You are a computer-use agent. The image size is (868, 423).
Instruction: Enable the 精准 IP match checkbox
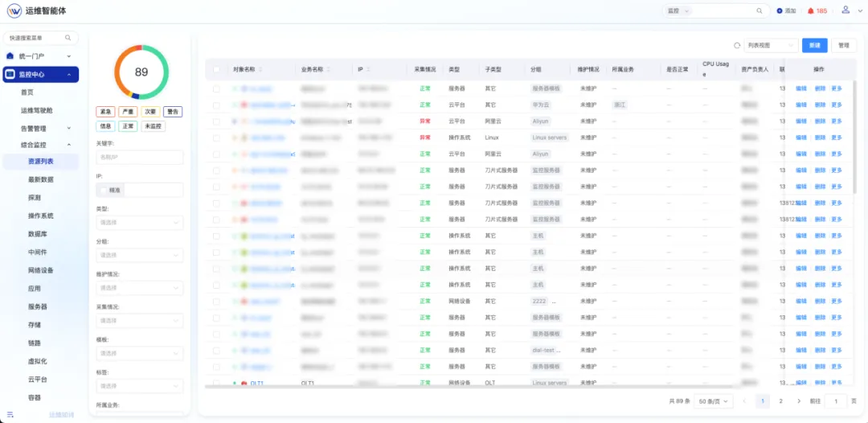[104, 190]
